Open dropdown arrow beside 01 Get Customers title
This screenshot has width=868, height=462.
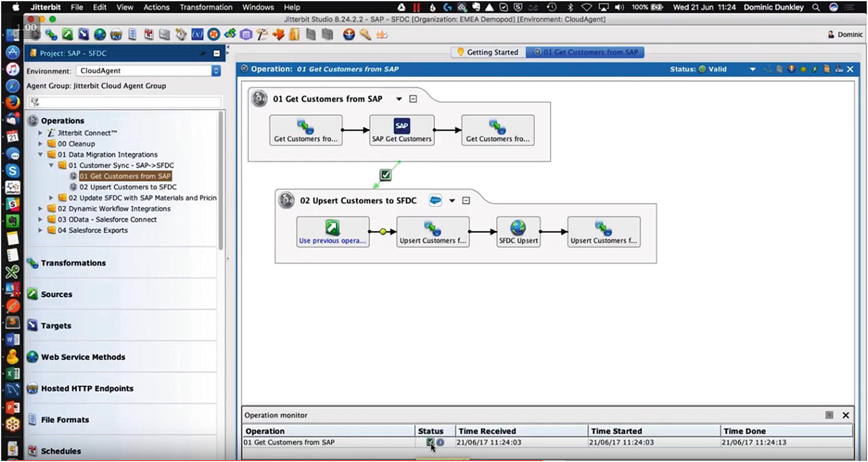[x=399, y=99]
